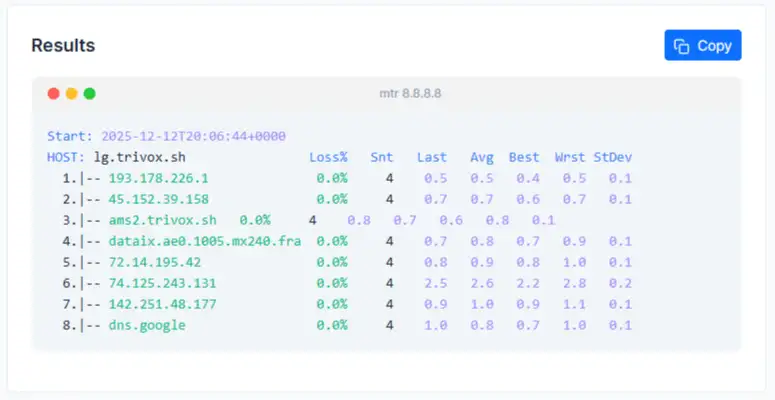Click the 0.0% loss for 193.178.226.1
The height and width of the screenshot is (400, 775).
click(x=332, y=178)
